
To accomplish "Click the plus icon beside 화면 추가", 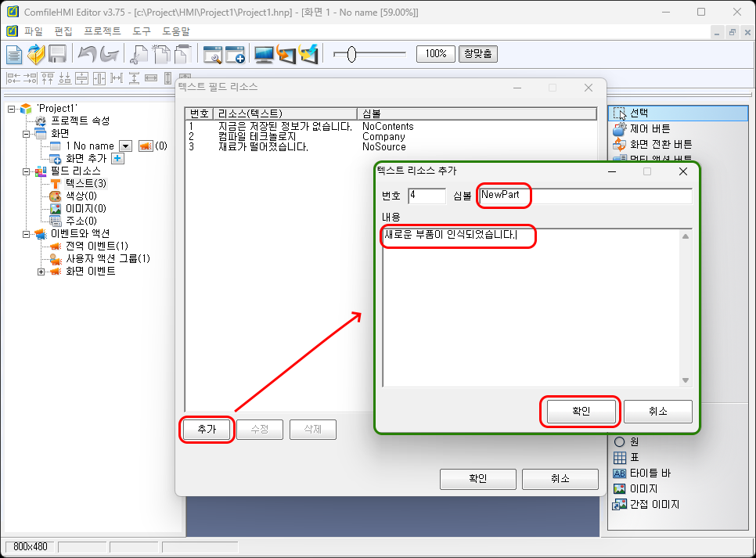I will coord(118,159).
